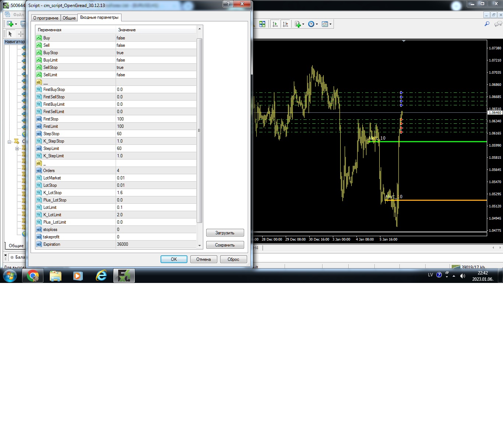Open the search magnifier icon

(487, 24)
